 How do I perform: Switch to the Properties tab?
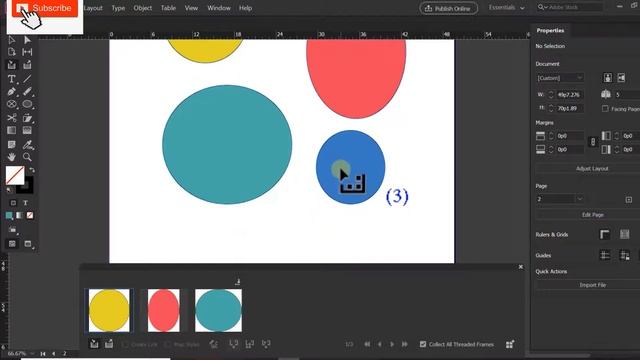550,31
